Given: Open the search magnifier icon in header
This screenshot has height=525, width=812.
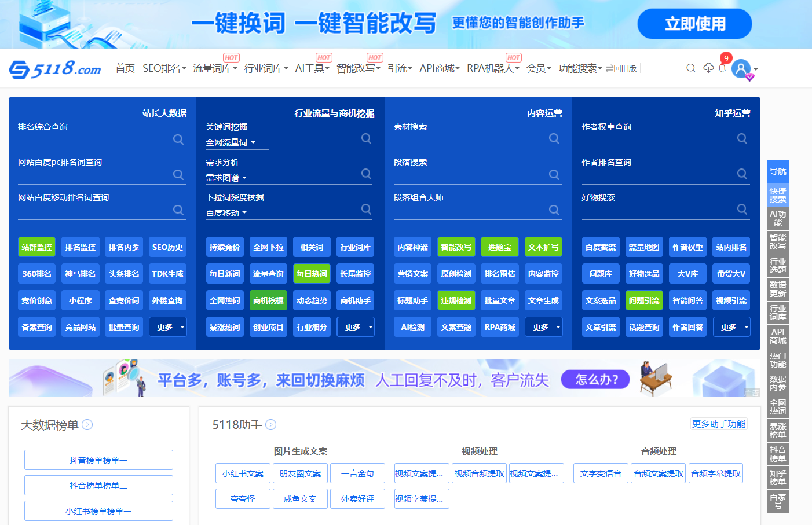Looking at the screenshot, I should pyautogui.click(x=691, y=68).
